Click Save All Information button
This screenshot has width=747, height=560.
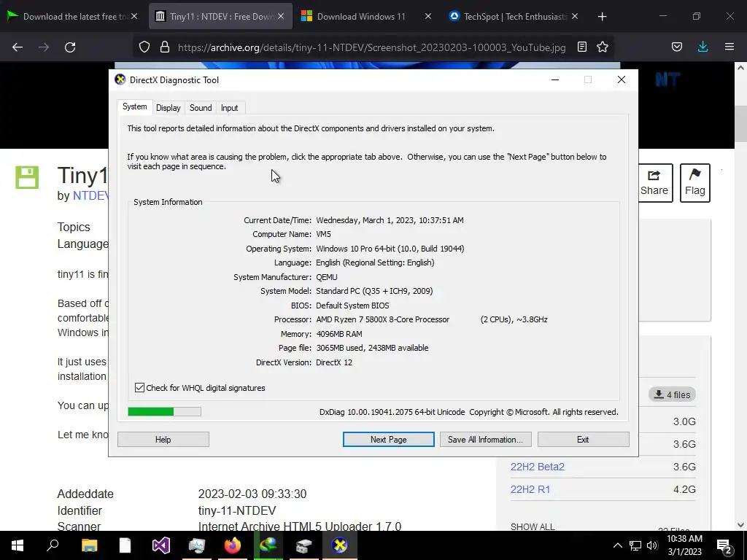[485, 440]
